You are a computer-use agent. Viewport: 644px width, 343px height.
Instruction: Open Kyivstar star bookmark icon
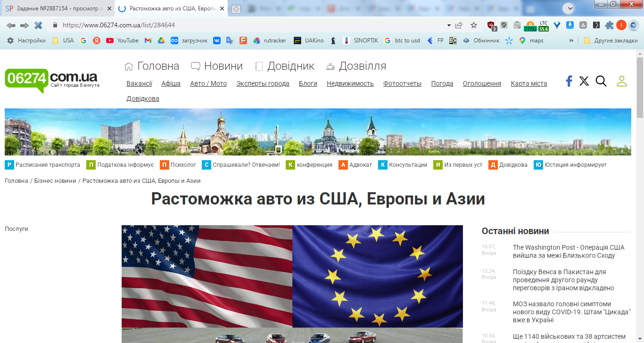tap(509, 41)
